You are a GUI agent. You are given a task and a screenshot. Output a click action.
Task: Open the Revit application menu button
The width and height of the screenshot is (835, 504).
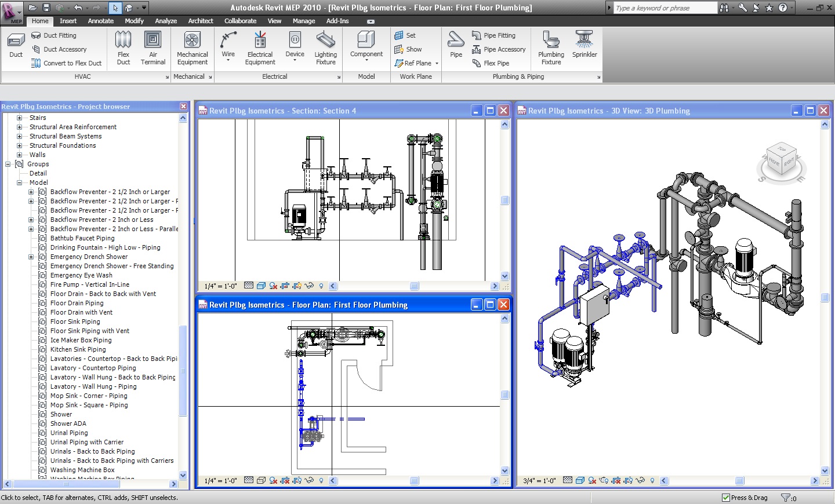coord(11,12)
